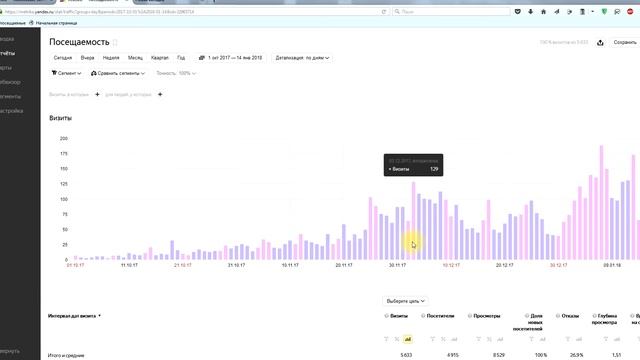This screenshot has width=640, height=360.
Task: Open the Точность 100% dropdown
Action: tap(176, 73)
